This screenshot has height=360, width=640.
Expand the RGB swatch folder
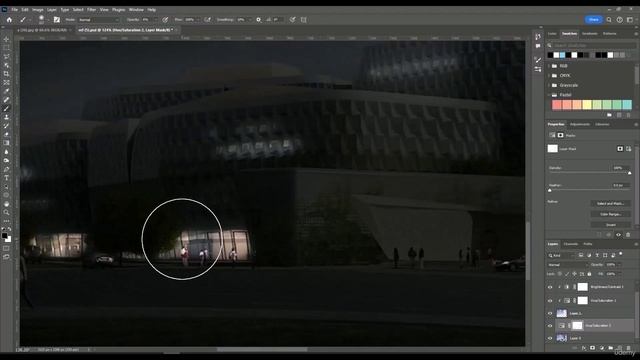point(549,66)
